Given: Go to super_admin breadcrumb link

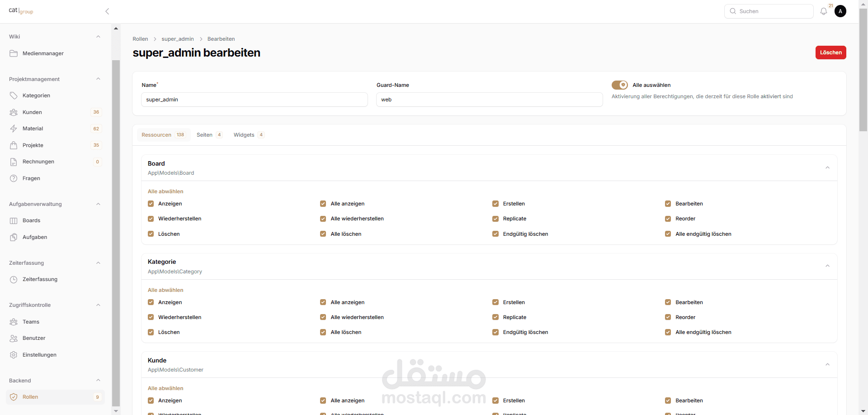Looking at the screenshot, I should point(178,39).
